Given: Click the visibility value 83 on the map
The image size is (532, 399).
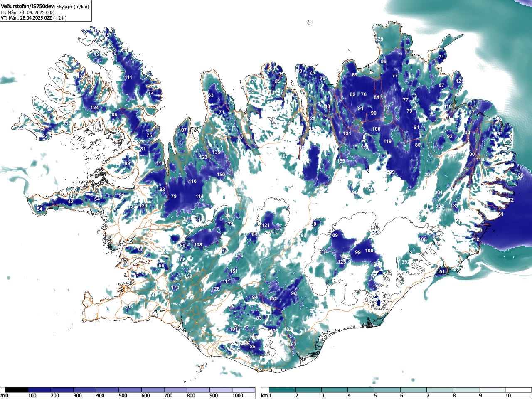Looking at the screenshot, I should (x=259, y=318).
